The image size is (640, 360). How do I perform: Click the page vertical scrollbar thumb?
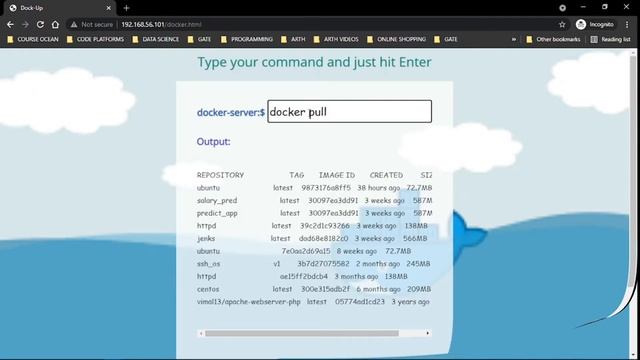[633, 171]
